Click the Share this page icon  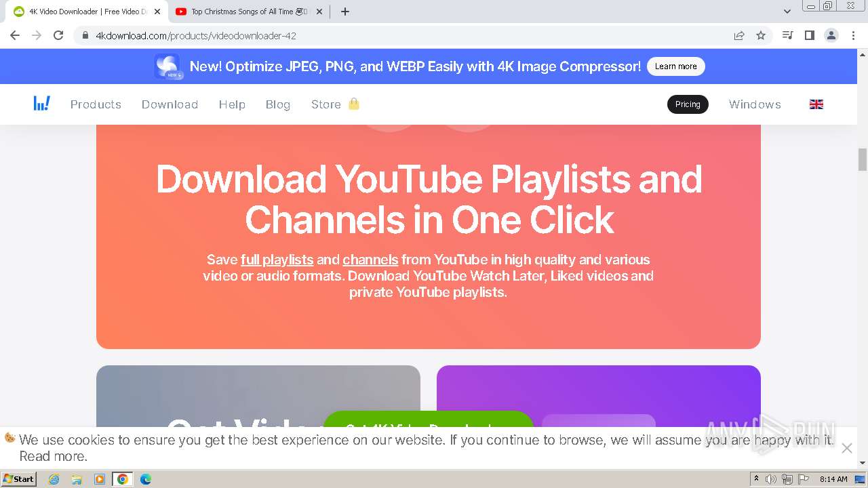pyautogui.click(x=739, y=35)
